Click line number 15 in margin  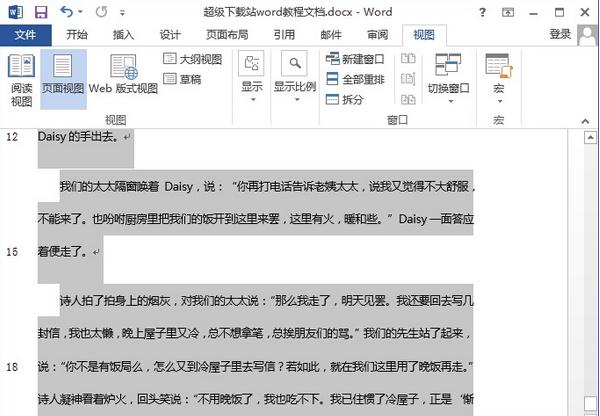click(12, 252)
